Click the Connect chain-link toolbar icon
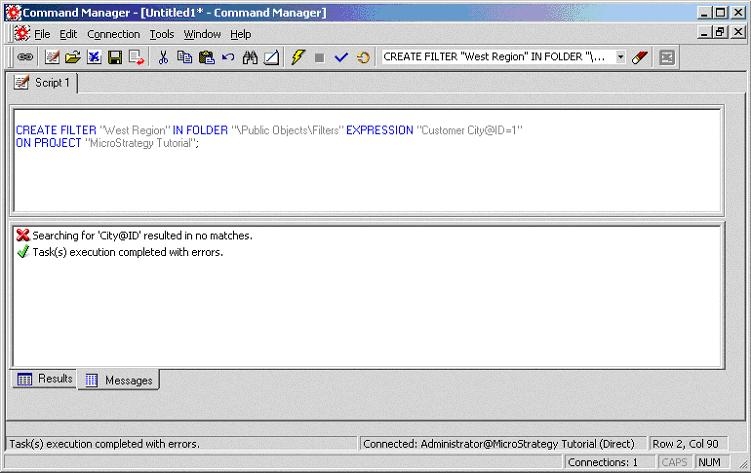 click(x=25, y=57)
